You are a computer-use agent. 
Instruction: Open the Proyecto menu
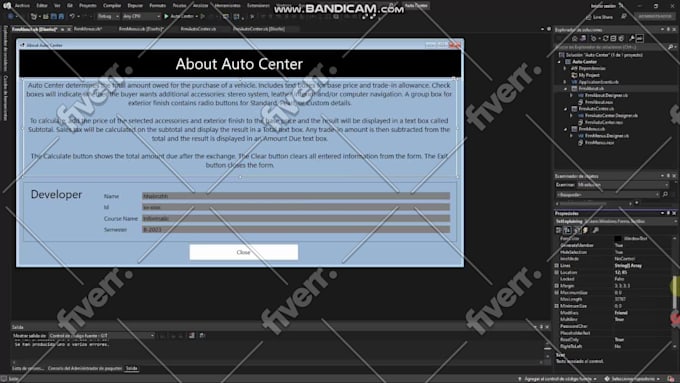click(x=88, y=6)
